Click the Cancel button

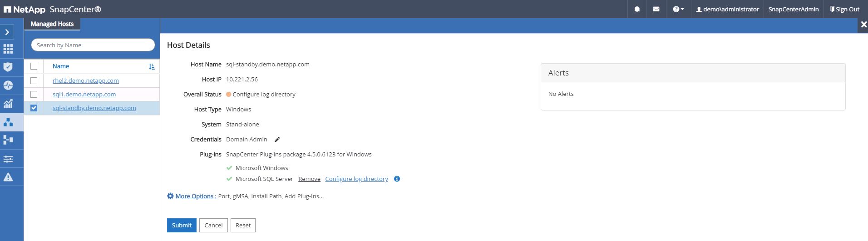pyautogui.click(x=213, y=225)
